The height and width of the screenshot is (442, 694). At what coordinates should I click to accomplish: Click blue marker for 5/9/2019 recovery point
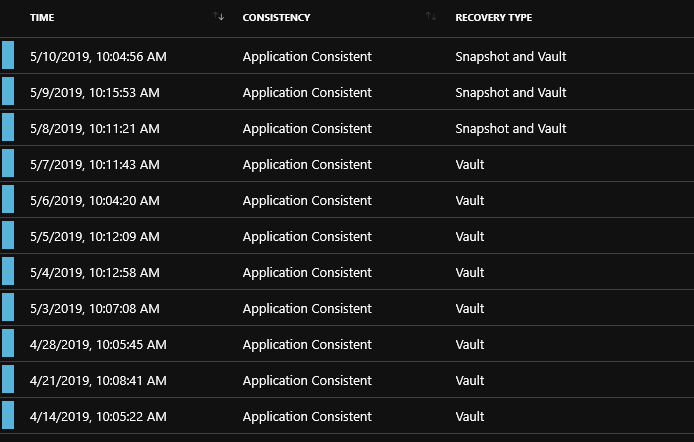point(8,91)
